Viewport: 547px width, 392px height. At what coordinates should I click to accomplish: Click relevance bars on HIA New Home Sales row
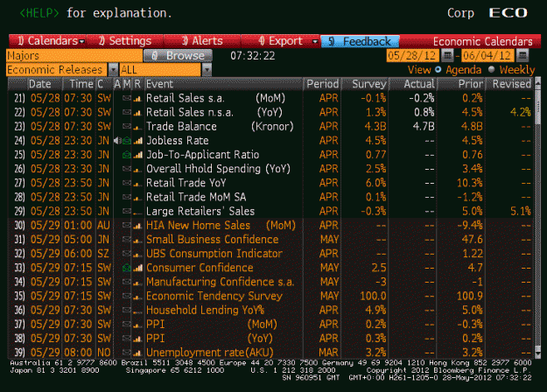click(x=137, y=226)
